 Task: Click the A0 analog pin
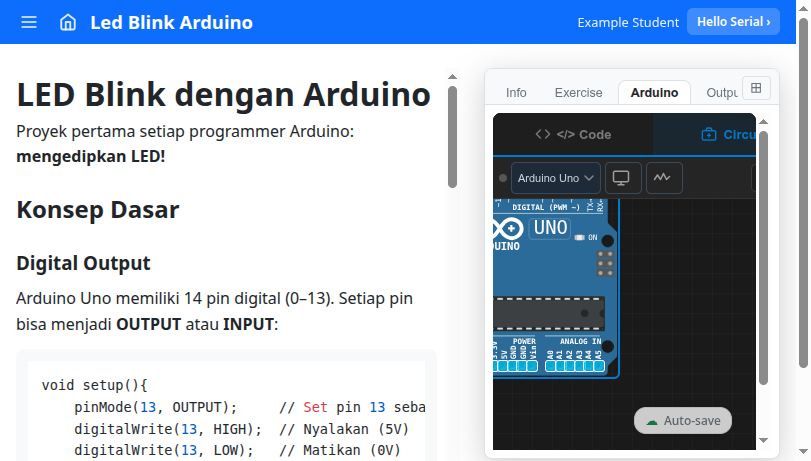[x=550, y=366]
